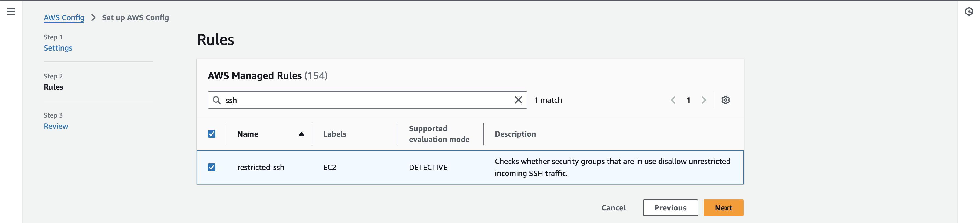980x223 pixels.
Task: Go to next results page arrow
Action: [x=704, y=100]
